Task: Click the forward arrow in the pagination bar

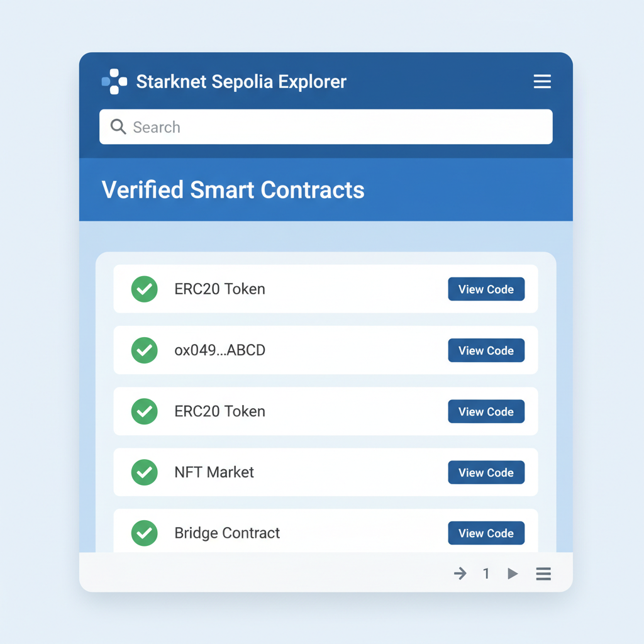Action: pyautogui.click(x=460, y=573)
